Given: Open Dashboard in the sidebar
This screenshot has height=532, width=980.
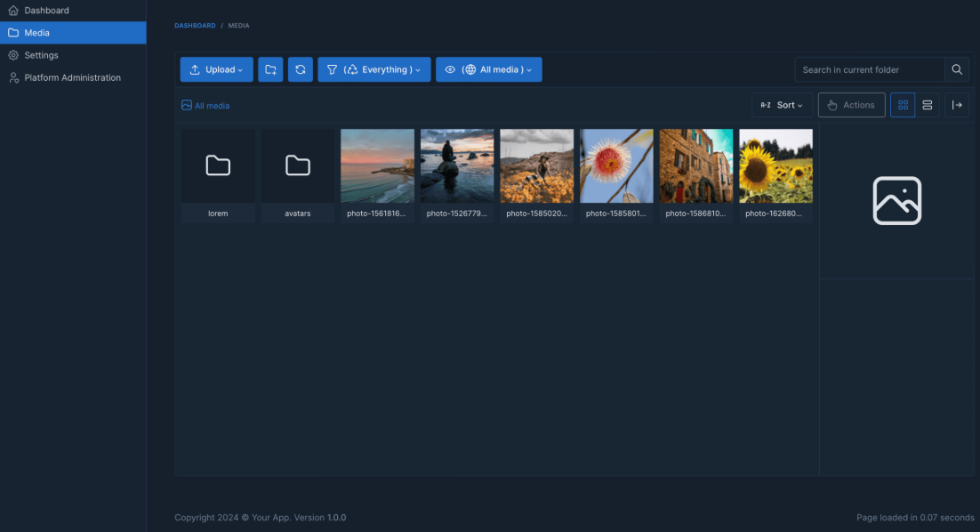Looking at the screenshot, I should (73, 10).
